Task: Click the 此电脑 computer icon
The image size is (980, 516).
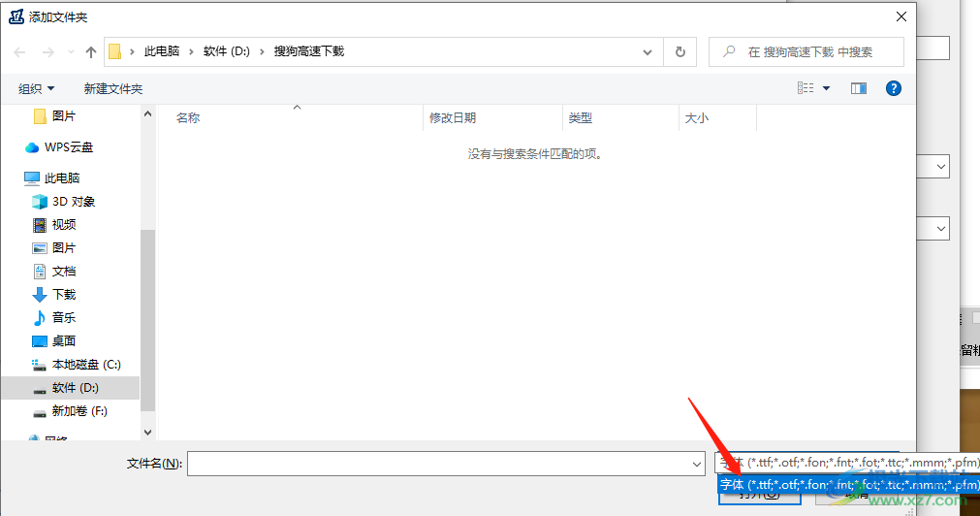Action: tap(32, 178)
